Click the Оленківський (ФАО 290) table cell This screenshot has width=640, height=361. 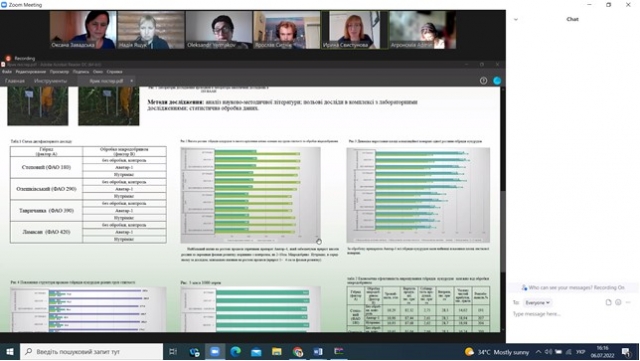46,189
